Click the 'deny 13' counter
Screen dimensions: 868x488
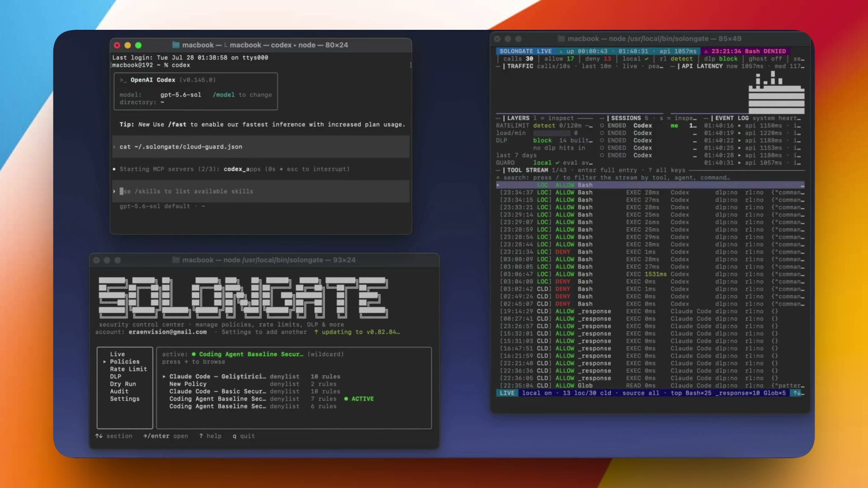598,59
